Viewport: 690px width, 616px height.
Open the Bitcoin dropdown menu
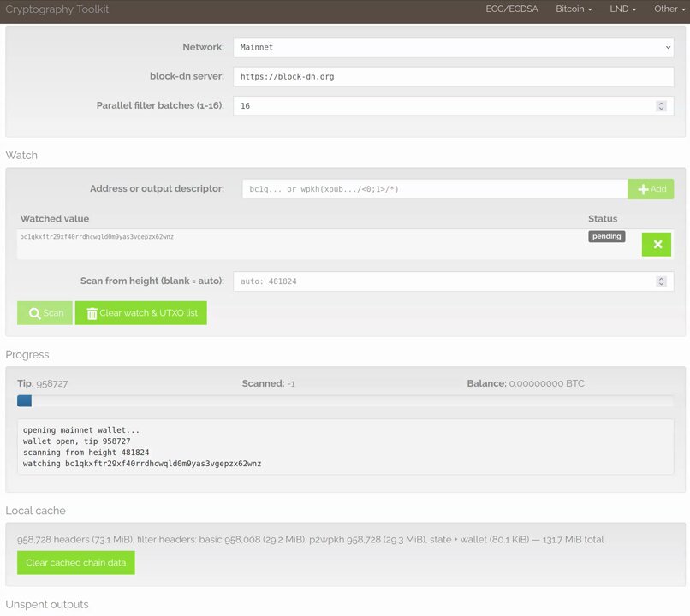point(574,9)
